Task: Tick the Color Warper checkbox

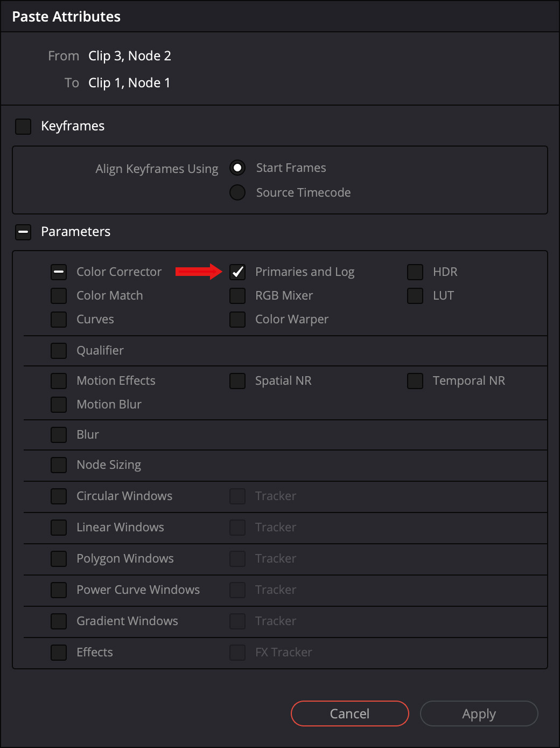Action: [237, 320]
